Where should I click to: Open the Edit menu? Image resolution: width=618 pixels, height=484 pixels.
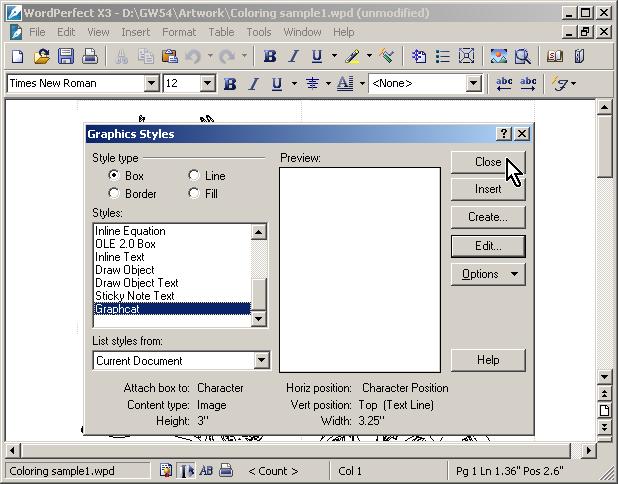pyautogui.click(x=66, y=32)
